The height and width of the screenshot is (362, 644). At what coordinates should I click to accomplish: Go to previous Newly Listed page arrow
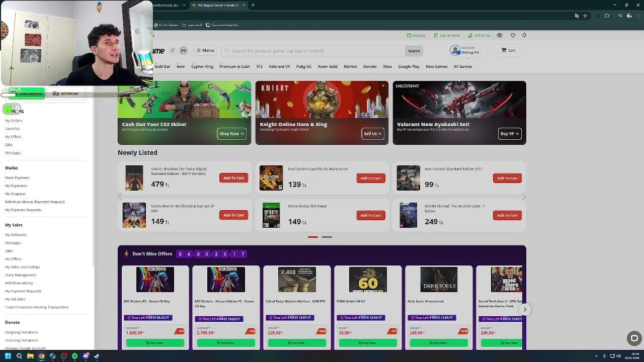(120, 197)
